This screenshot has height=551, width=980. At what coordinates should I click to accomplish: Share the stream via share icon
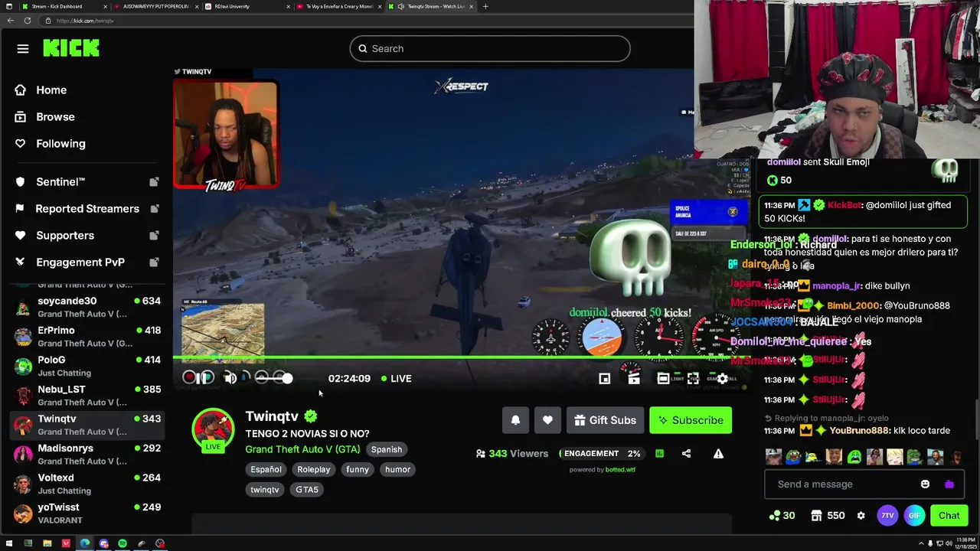coord(686,453)
